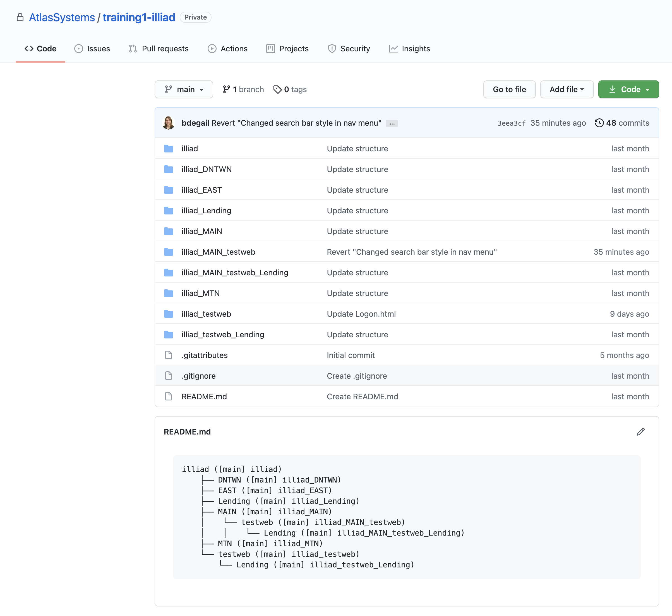Click the lock icon before the repository name
The image size is (672, 616).
[x=21, y=17]
